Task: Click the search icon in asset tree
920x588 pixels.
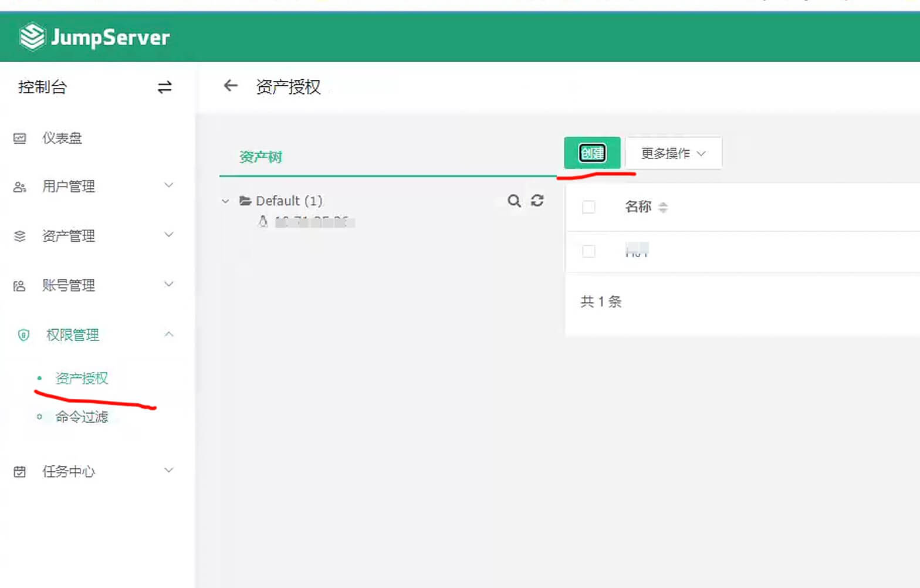Action: coord(514,201)
